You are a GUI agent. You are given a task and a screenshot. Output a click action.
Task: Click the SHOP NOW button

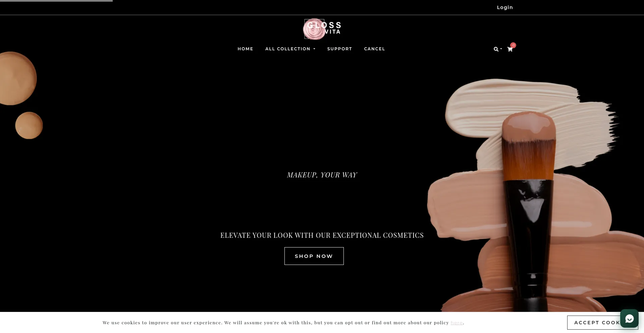click(314, 256)
